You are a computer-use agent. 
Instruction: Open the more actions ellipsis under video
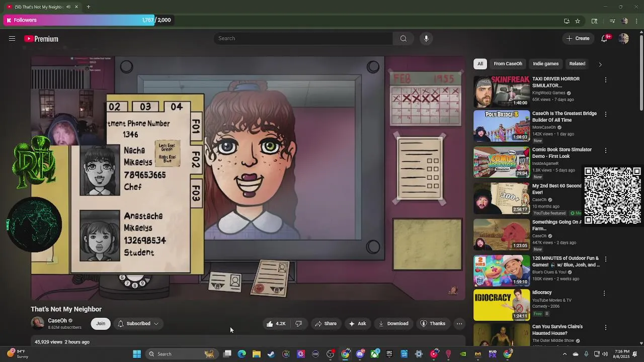tap(459, 324)
